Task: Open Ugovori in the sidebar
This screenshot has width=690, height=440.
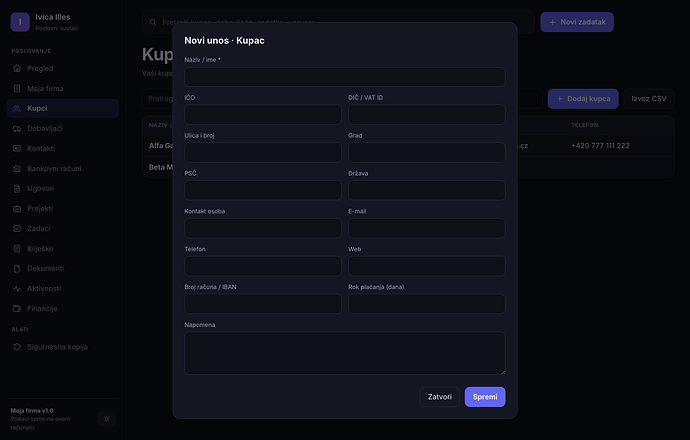Action: coord(63,188)
